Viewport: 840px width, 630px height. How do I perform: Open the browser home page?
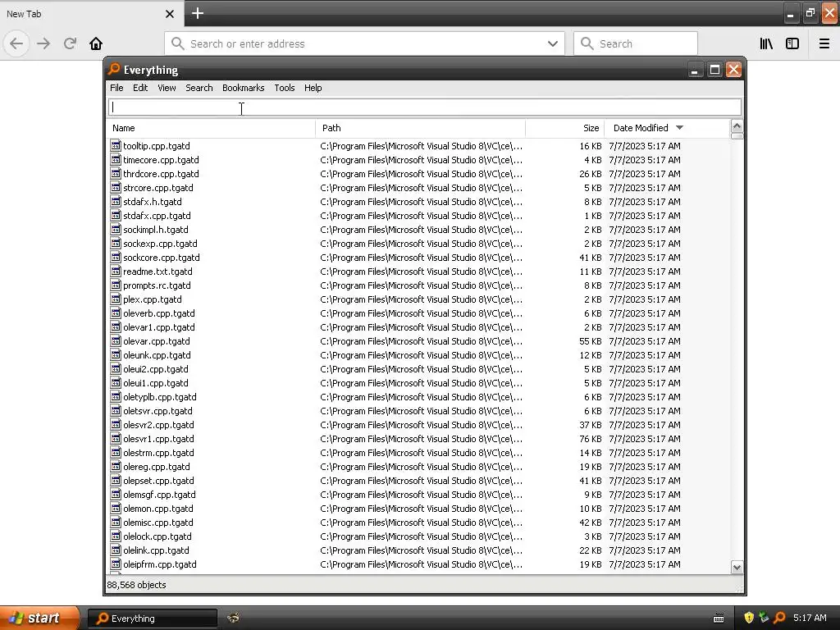click(x=96, y=43)
